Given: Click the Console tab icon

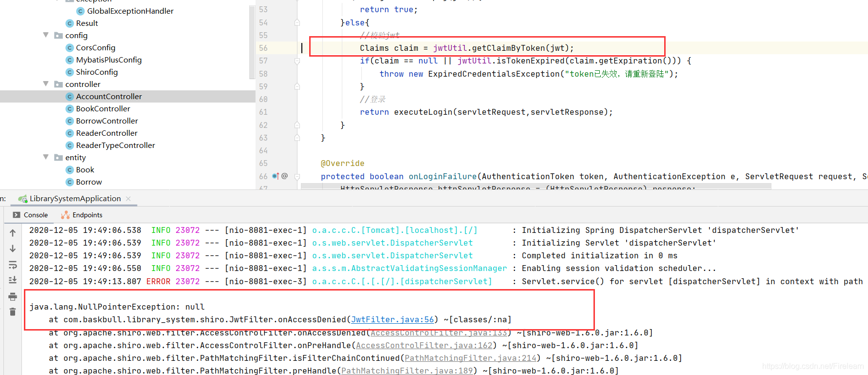Looking at the screenshot, I should coord(17,215).
